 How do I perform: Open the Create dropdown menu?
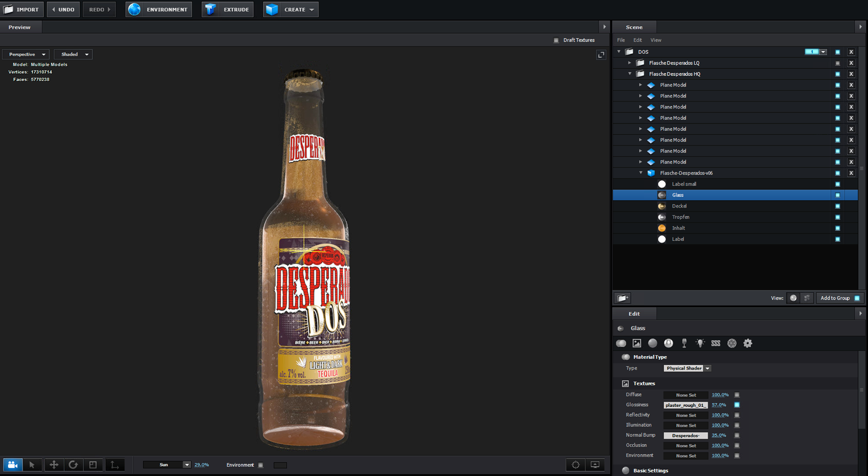[291, 10]
